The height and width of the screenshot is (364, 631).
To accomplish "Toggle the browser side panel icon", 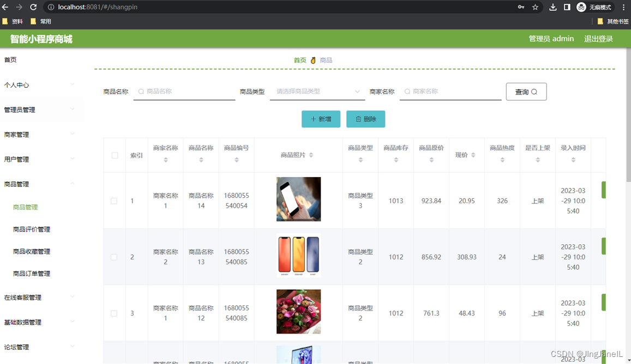I will [567, 7].
